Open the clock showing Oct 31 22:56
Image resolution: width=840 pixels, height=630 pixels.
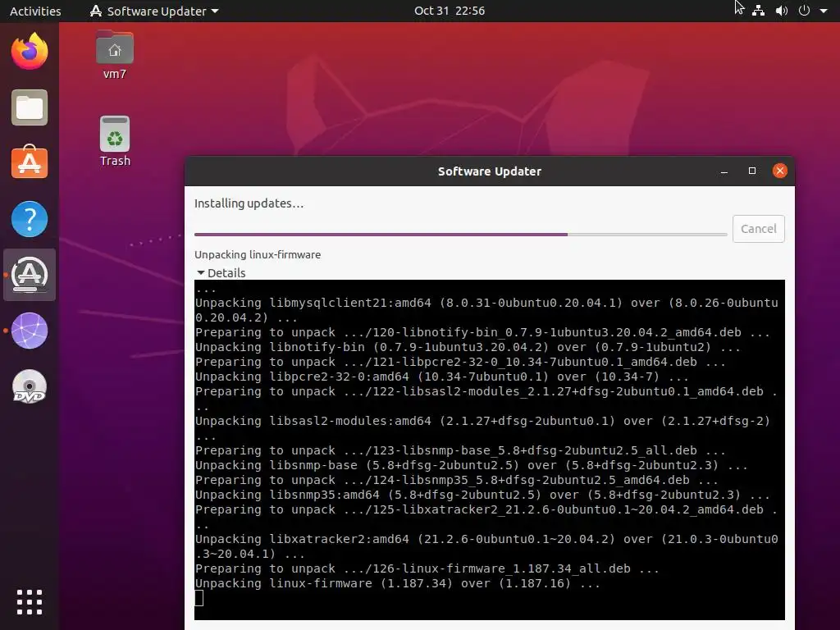point(450,11)
